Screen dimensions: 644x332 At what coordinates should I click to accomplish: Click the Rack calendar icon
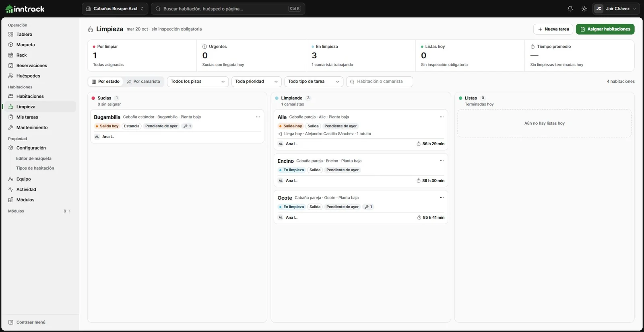click(11, 55)
